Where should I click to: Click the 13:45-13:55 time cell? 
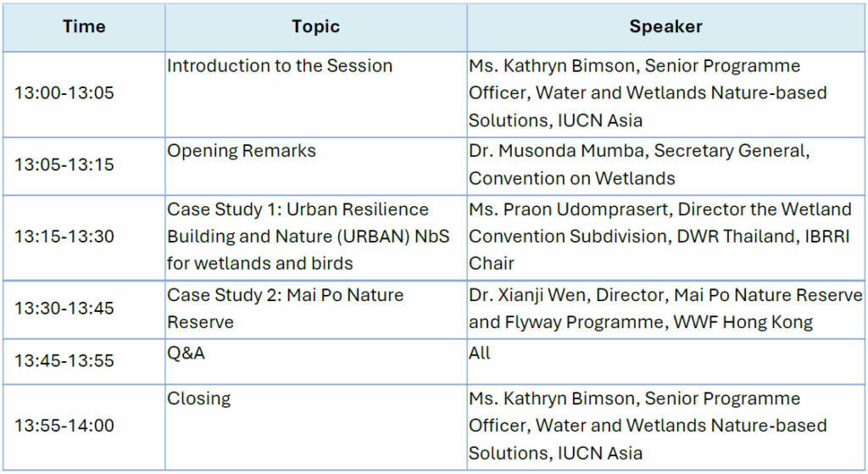click(64, 361)
